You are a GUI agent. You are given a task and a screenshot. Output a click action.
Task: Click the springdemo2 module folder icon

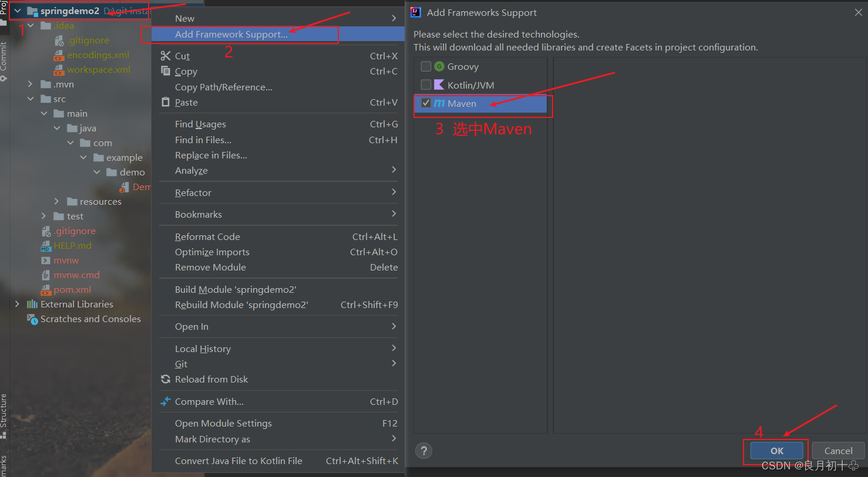[32, 11]
